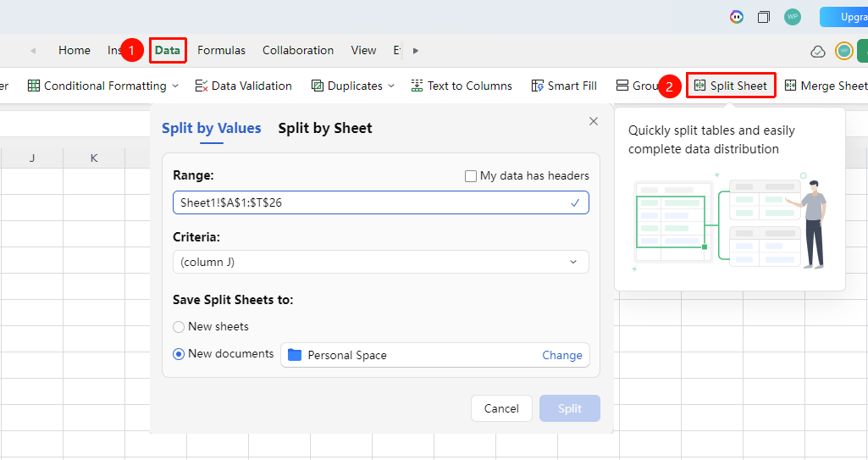868x460 pixels.
Task: Click the Personal Space location text
Action: point(347,356)
